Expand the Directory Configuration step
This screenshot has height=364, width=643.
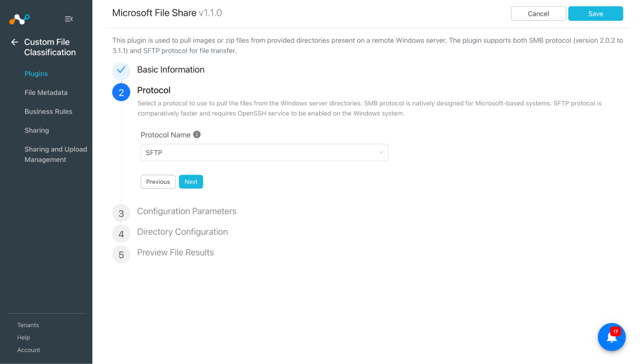[x=183, y=232]
